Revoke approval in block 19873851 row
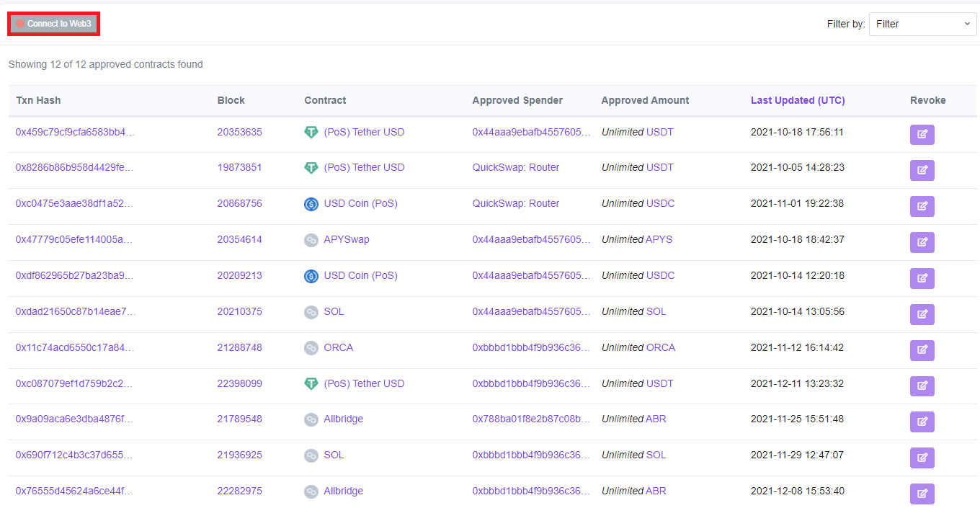The width and height of the screenshot is (980, 521). pyautogui.click(x=922, y=170)
